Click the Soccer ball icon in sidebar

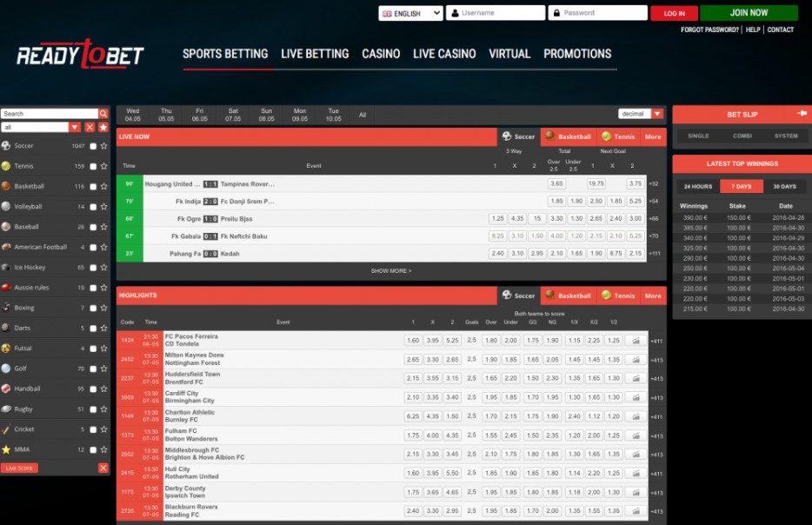pos(6,146)
